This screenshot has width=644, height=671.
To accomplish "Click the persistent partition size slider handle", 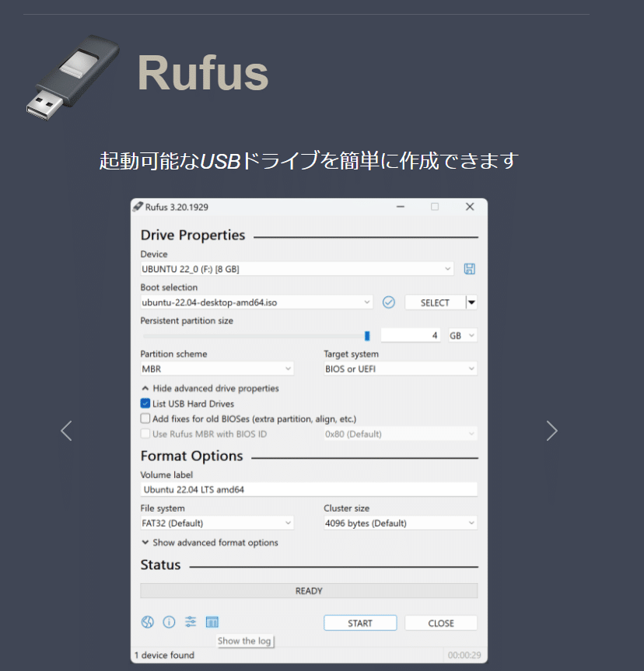I will tap(367, 336).
